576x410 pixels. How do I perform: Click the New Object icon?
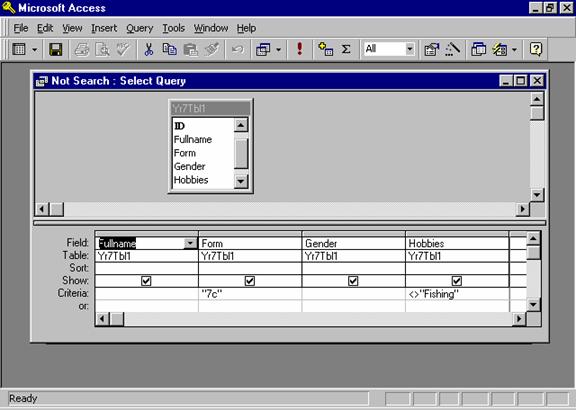(500, 49)
